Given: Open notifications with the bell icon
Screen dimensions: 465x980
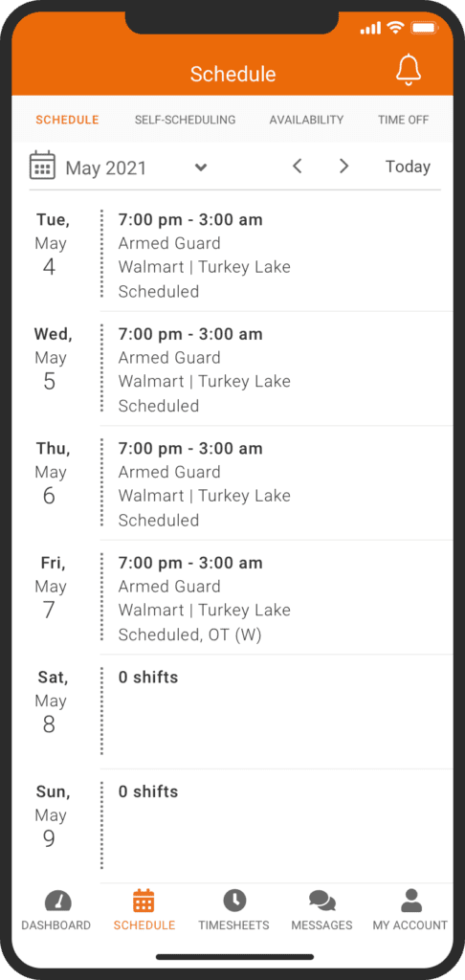Looking at the screenshot, I should [409, 69].
